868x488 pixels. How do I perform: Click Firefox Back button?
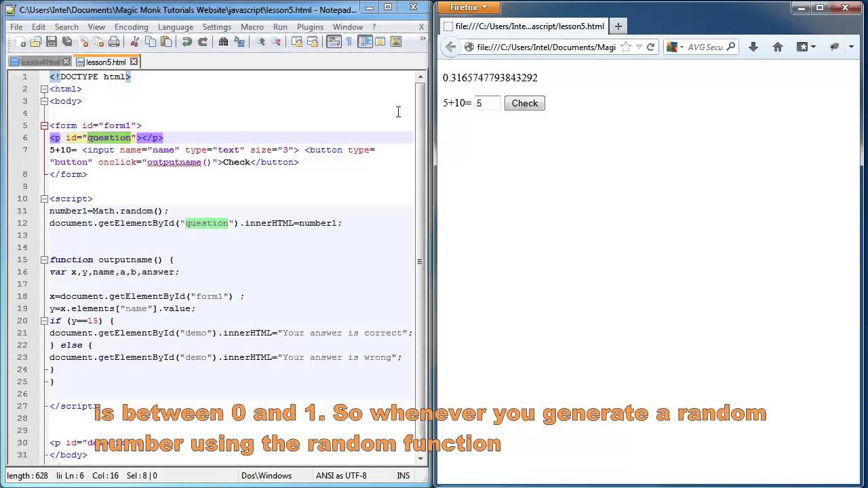tap(450, 47)
